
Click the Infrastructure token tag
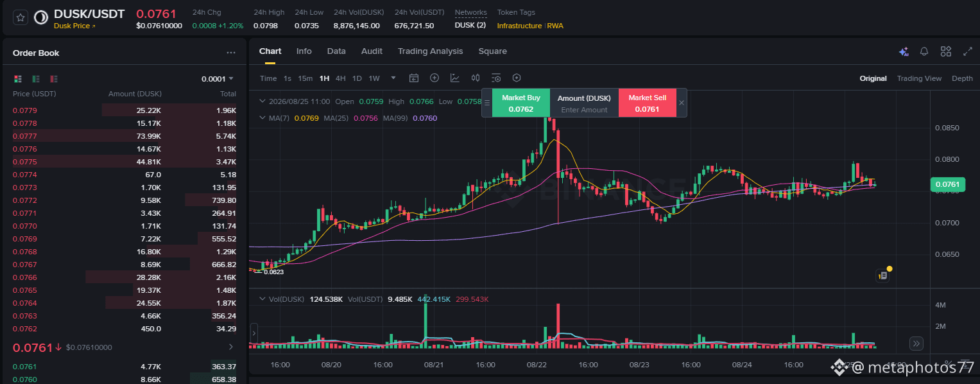point(519,26)
